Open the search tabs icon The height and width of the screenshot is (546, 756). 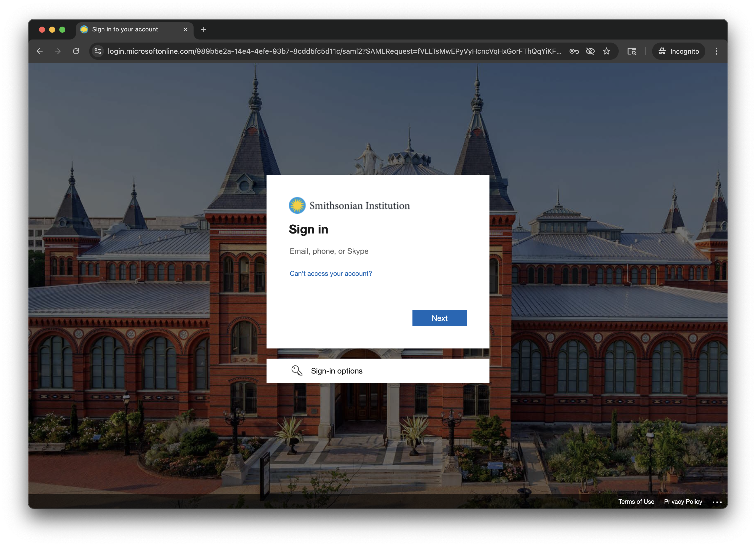(x=631, y=51)
